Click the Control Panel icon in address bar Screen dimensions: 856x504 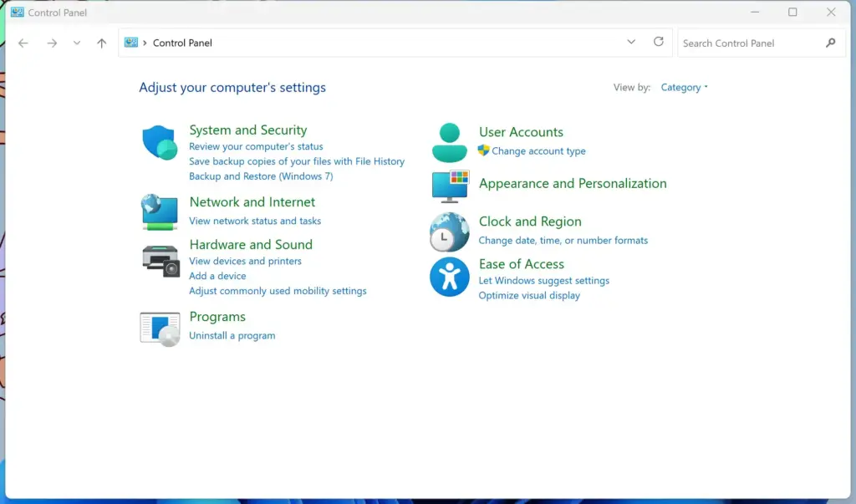coord(131,42)
